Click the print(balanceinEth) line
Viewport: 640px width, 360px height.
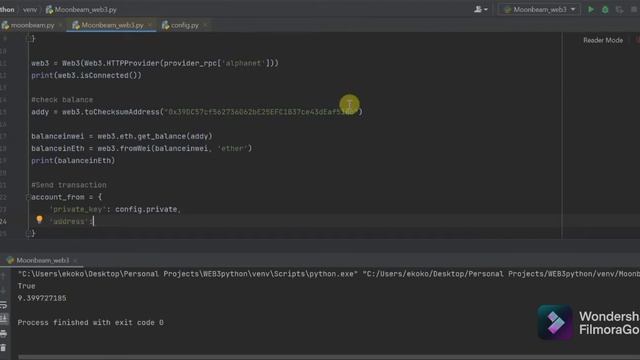click(x=73, y=160)
